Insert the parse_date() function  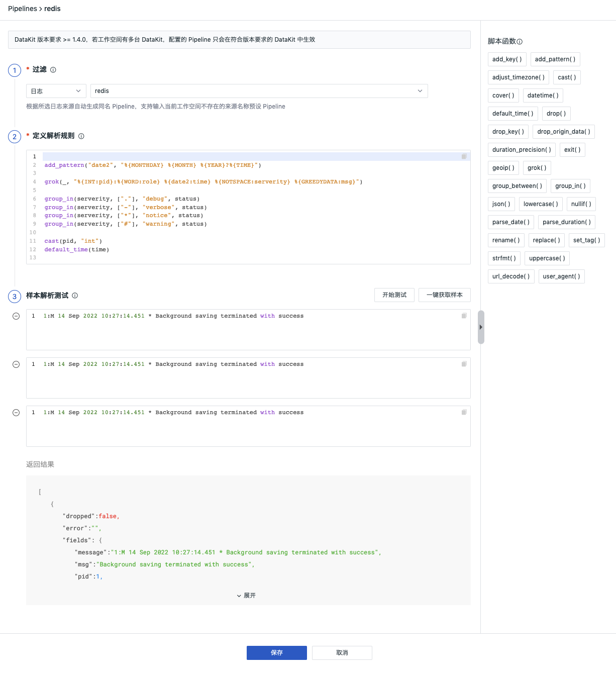pyautogui.click(x=511, y=222)
